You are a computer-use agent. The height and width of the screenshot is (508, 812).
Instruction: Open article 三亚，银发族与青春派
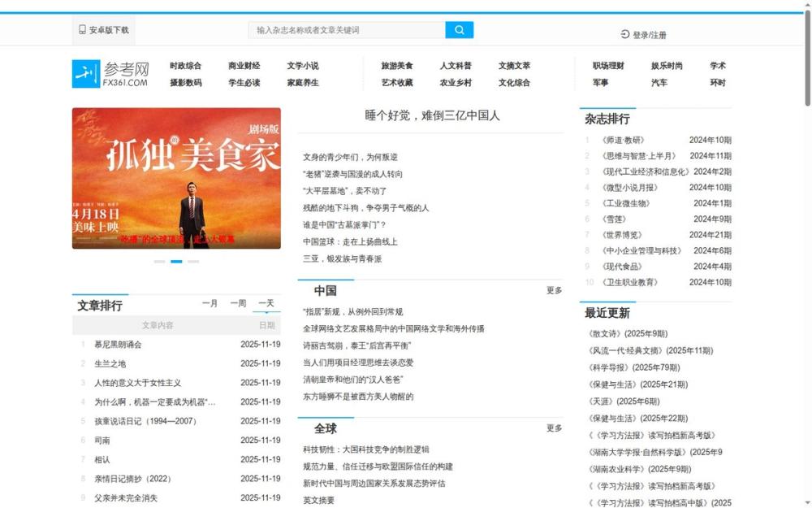tap(343, 258)
